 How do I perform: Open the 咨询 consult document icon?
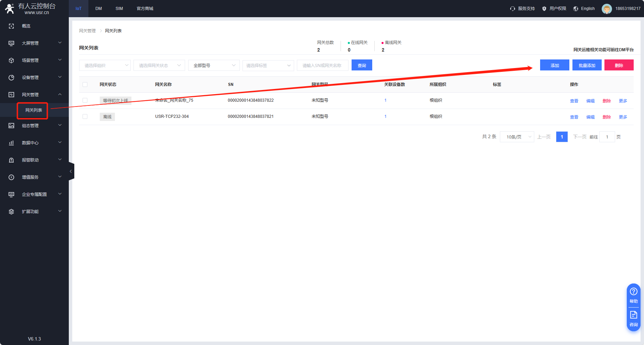[633, 315]
